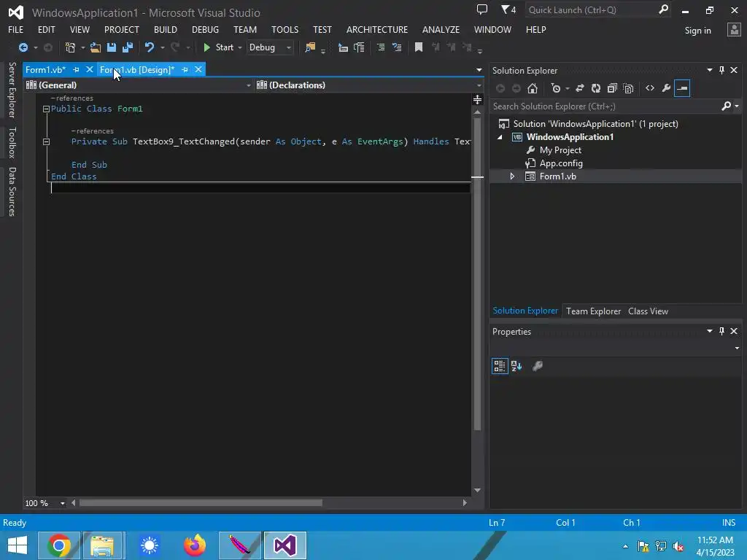747x560 pixels.
Task: Open the PROJECT menu
Action: click(x=122, y=29)
